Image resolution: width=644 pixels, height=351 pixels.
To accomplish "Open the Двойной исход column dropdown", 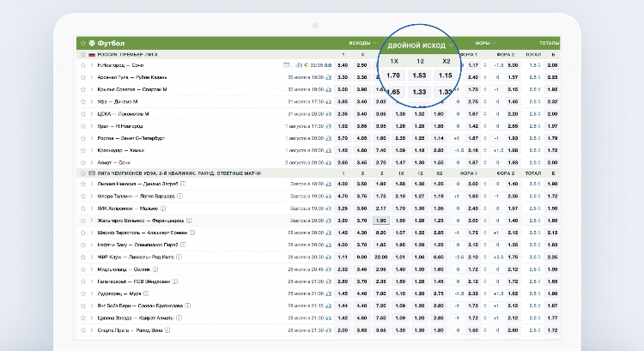I will tap(420, 45).
